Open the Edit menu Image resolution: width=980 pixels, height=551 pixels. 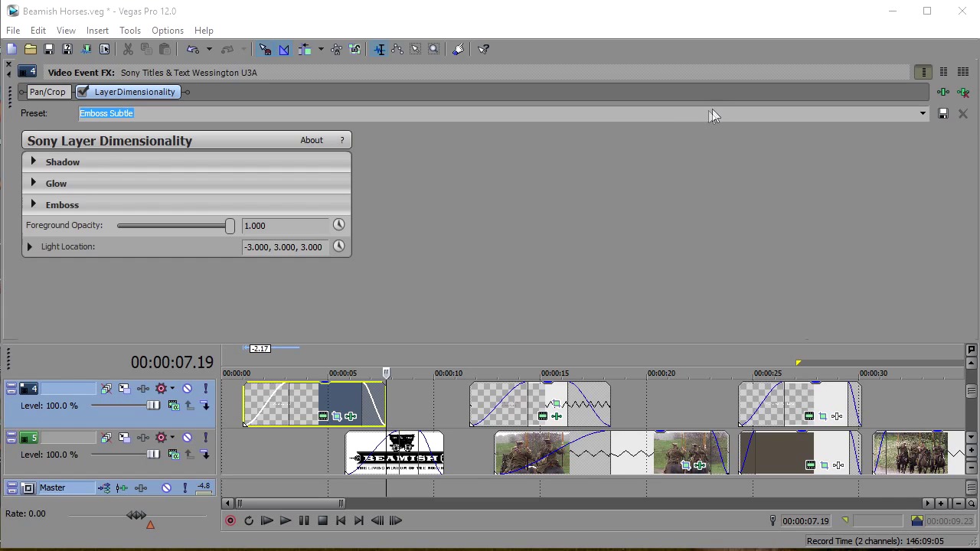38,31
